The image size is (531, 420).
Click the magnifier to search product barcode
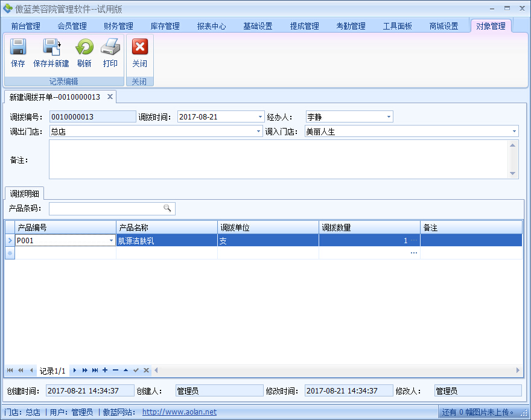pyautogui.click(x=167, y=208)
